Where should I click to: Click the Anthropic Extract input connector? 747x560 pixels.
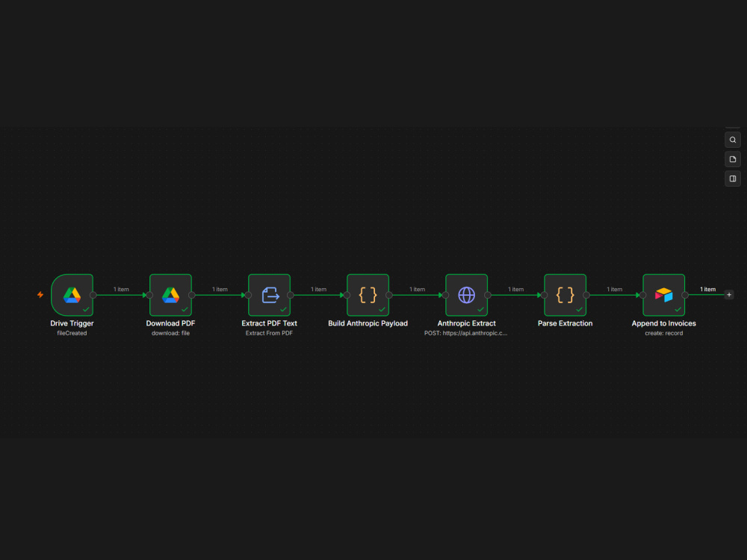point(445,295)
